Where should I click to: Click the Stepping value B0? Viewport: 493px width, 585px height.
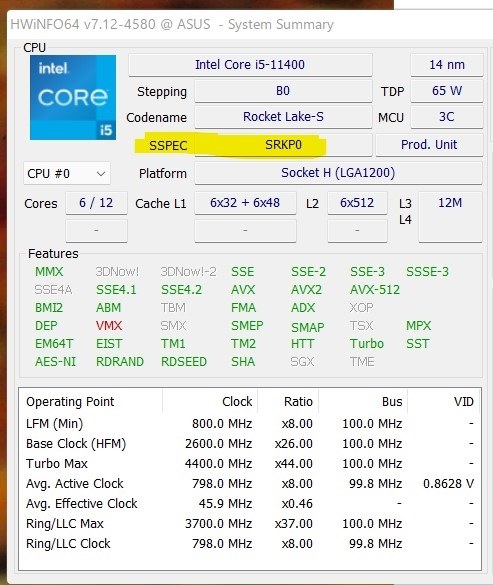click(x=283, y=91)
